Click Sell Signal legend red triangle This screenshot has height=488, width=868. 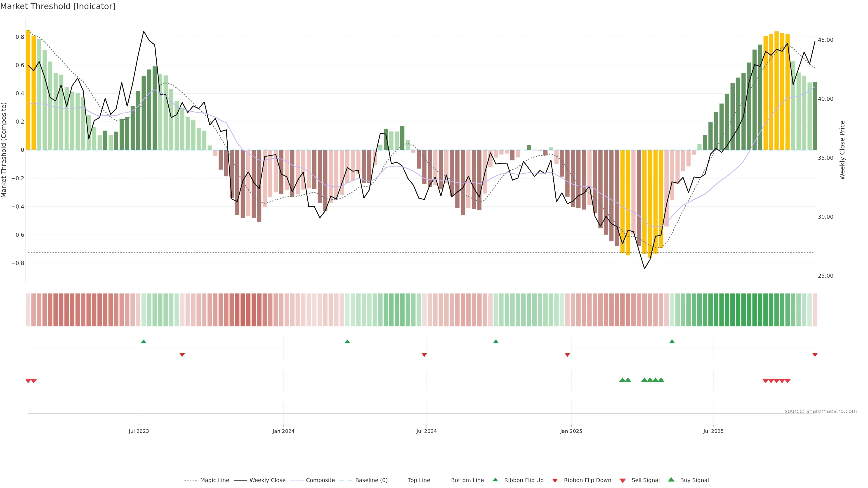coord(623,481)
